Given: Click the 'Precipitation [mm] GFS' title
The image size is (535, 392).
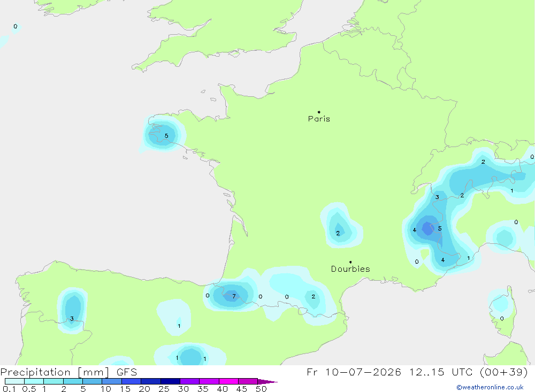Looking at the screenshot, I should click(x=68, y=372).
